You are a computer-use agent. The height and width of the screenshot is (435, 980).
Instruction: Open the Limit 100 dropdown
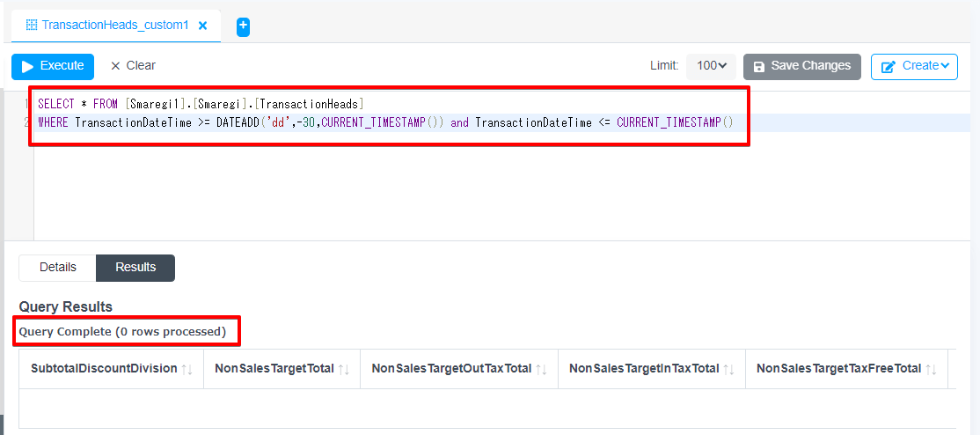coord(711,66)
